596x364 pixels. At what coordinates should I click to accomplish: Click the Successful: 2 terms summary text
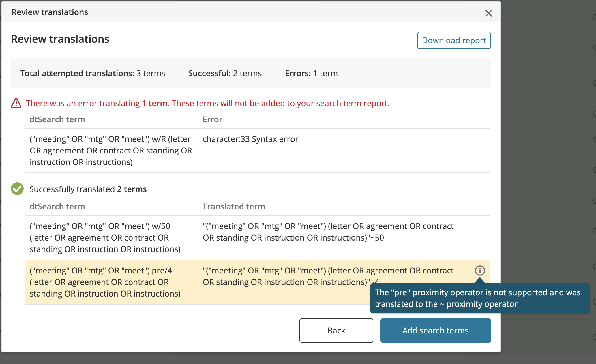pyautogui.click(x=224, y=73)
